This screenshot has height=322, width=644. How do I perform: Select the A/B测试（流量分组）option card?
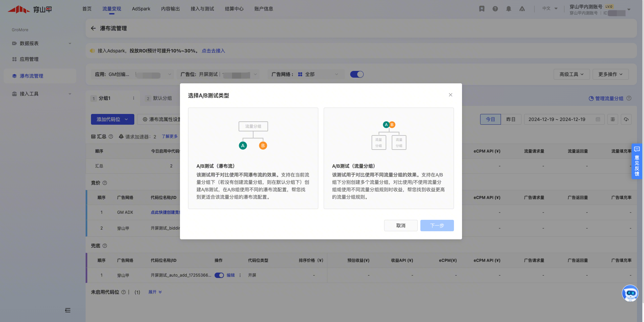pos(388,158)
